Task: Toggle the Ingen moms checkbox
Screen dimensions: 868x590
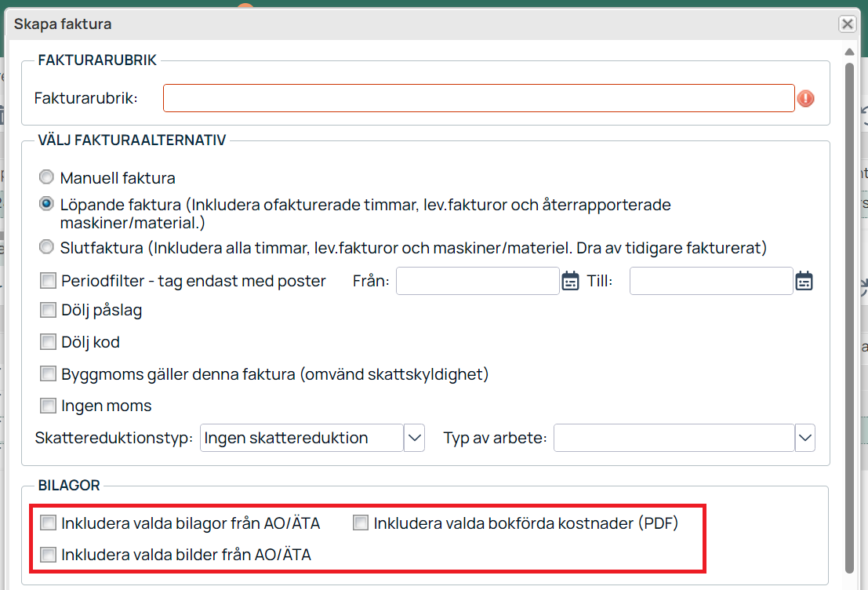Action: pyautogui.click(x=49, y=406)
